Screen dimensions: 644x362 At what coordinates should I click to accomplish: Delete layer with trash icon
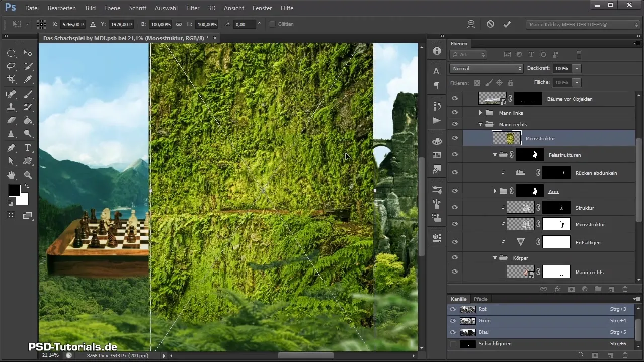coord(625,289)
